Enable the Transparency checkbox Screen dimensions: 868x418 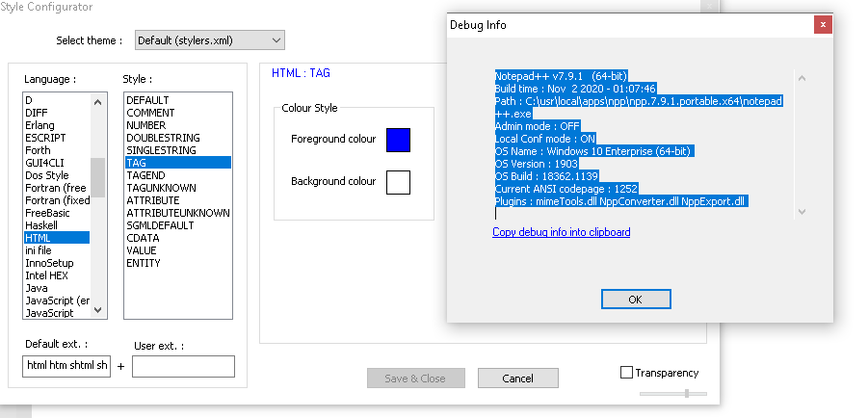tap(626, 373)
